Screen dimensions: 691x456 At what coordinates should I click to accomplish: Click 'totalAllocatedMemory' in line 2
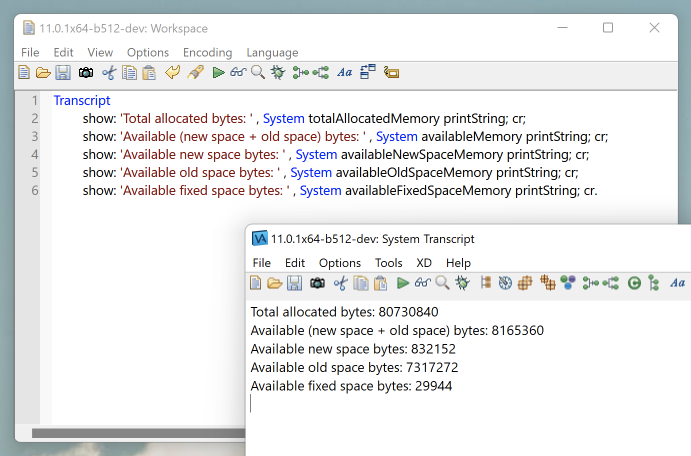[374, 119]
